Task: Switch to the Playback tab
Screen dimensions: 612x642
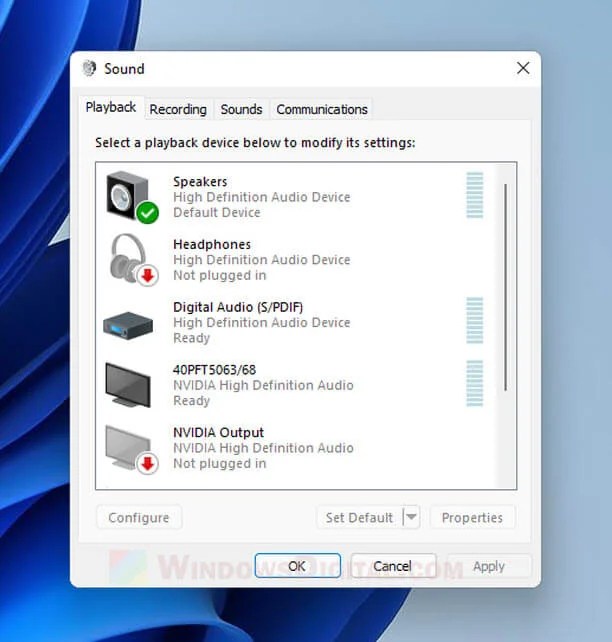Action: (x=111, y=107)
